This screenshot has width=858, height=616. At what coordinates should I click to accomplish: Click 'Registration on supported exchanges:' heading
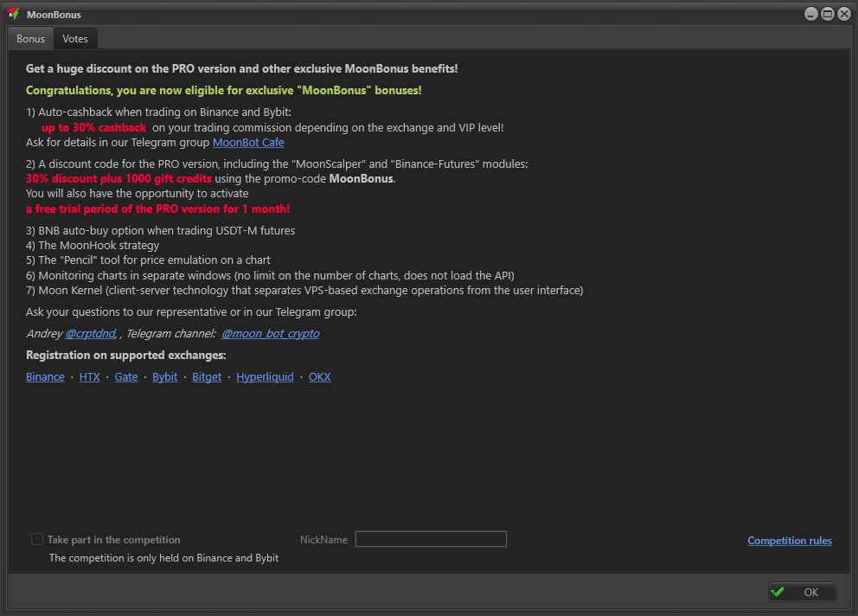pyautogui.click(x=126, y=355)
